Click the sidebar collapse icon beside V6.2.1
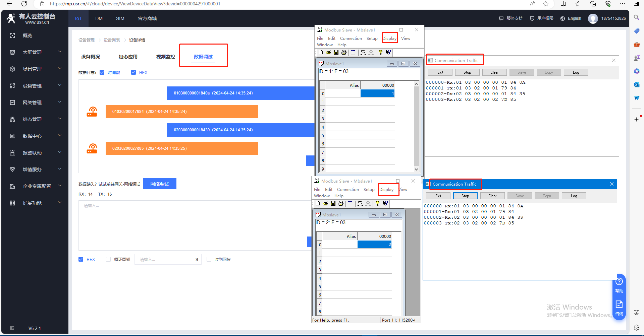The height and width of the screenshot is (336, 644). 12,328
